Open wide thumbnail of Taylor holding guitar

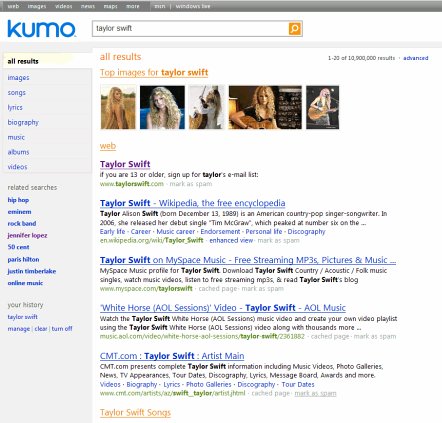(x=265, y=107)
